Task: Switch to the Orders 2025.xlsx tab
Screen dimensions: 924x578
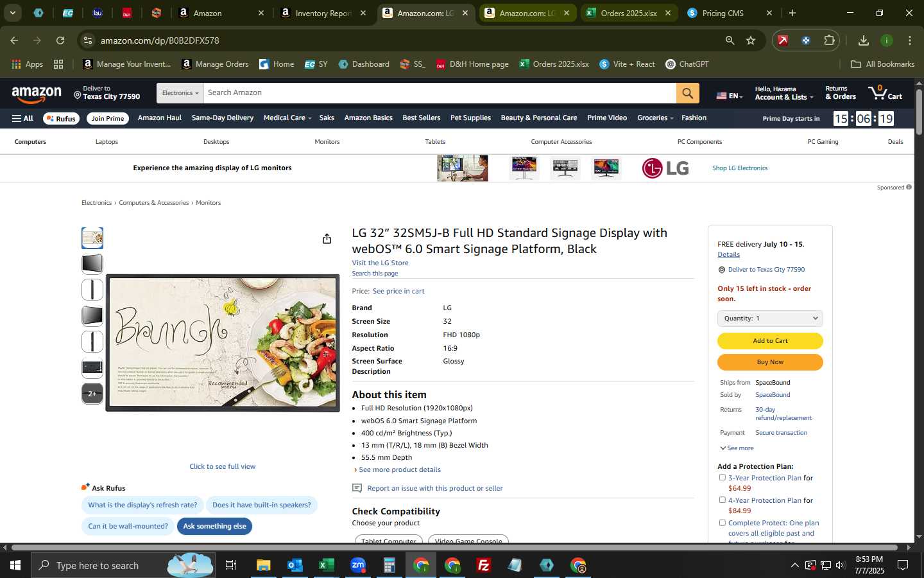Action: [629, 13]
